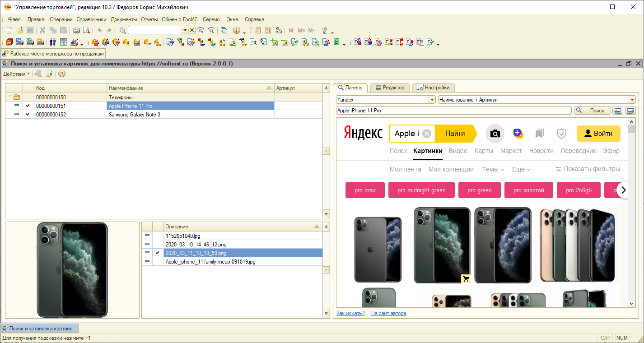Click the Найти button in Yandex
This screenshot has width=644, height=343.
click(455, 134)
